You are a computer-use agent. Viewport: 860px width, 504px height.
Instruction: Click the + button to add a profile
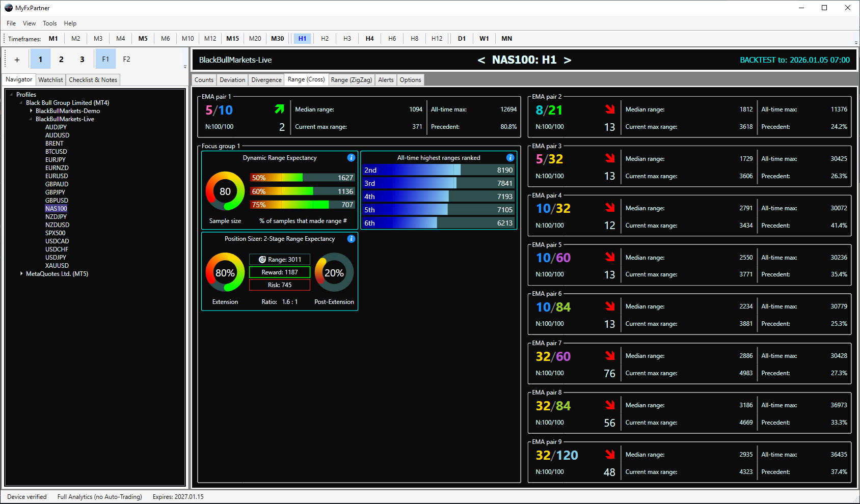tap(16, 59)
